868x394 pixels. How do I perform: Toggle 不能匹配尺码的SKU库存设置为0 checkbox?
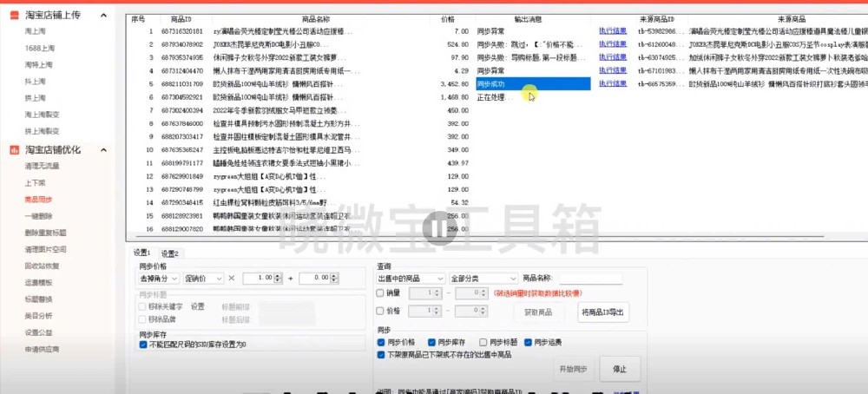[x=143, y=345]
